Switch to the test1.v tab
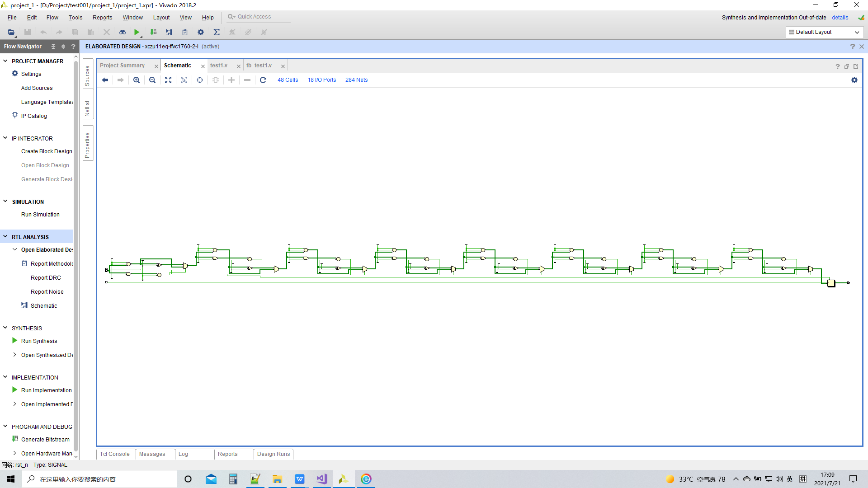The image size is (868, 488). click(x=219, y=66)
